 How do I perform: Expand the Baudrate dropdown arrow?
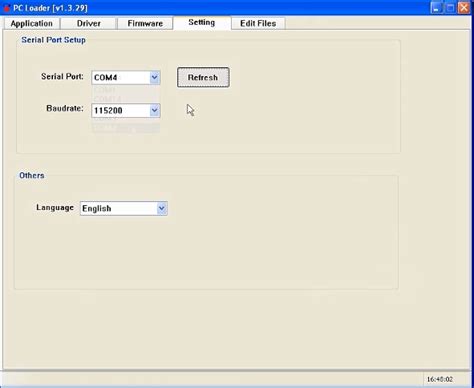pyautogui.click(x=154, y=110)
